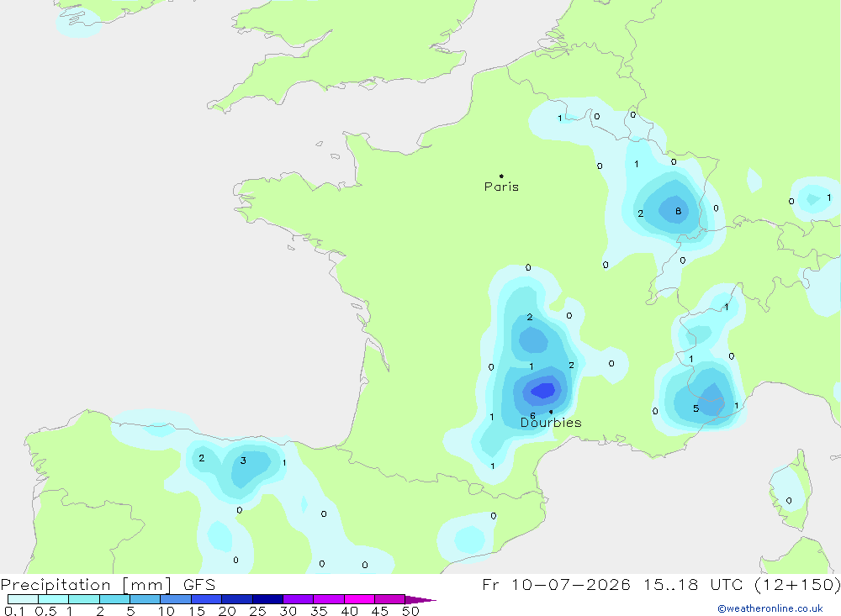Click the 6 mm value beside Dourbies
841x616 pixels.
click(532, 416)
